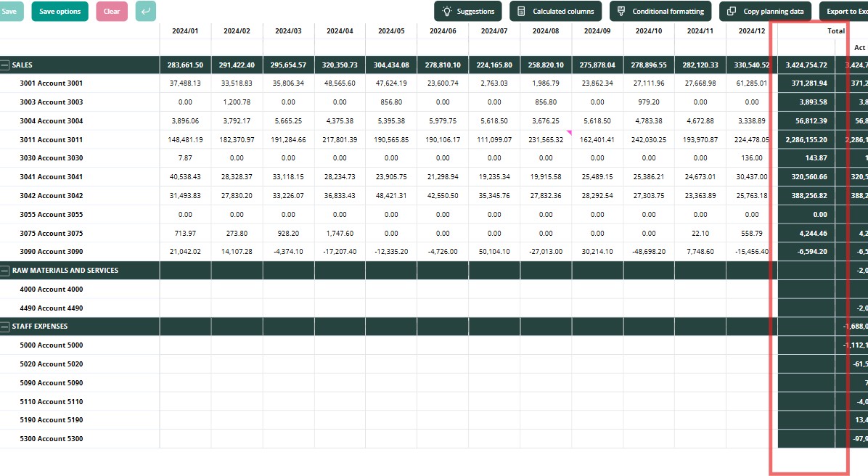Screen dimensions: 868x476
Task: Select row 3041 Account 3041
Action: 51,177
